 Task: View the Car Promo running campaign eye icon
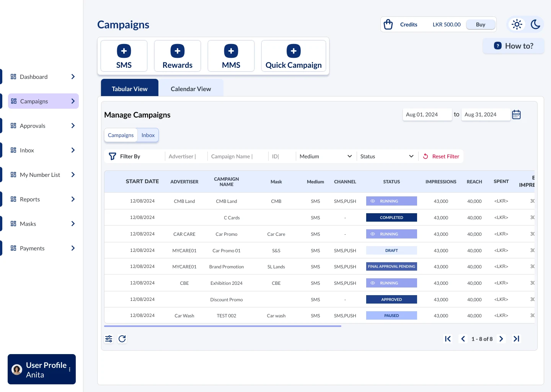click(373, 234)
